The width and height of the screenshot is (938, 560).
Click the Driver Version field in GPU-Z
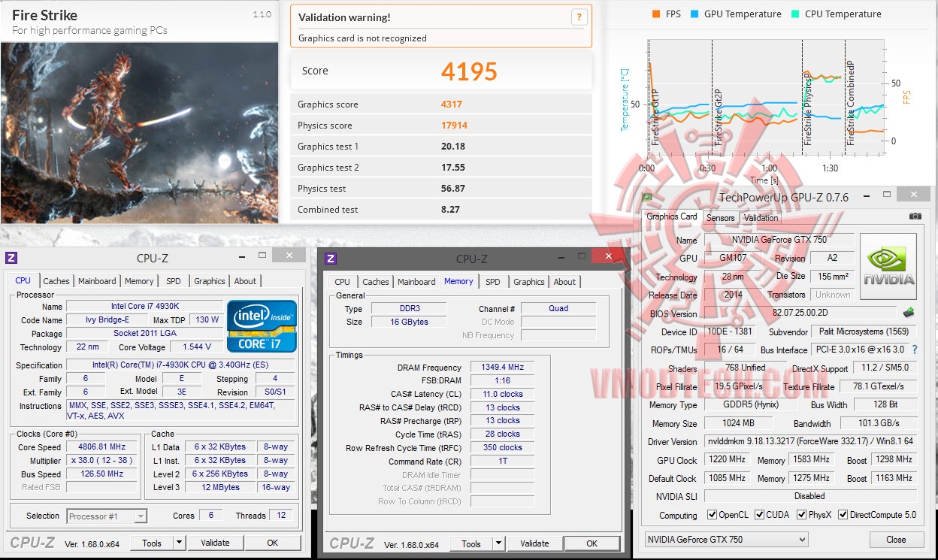[810, 441]
